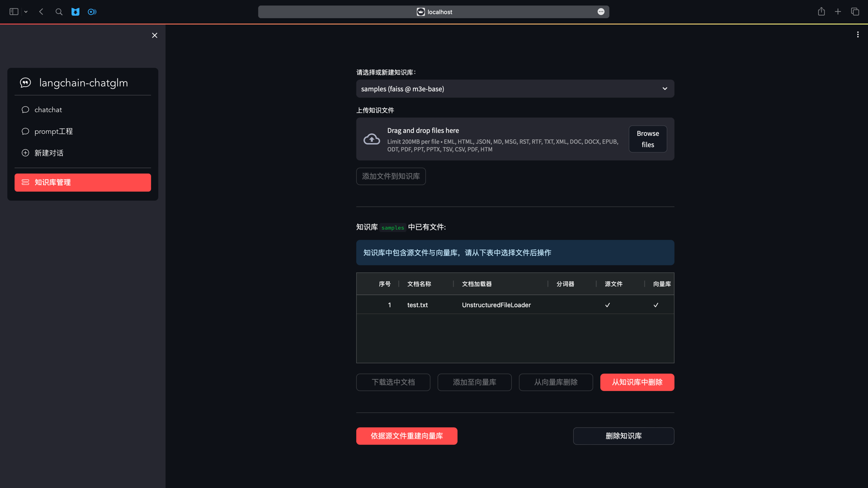Click 依据源文件重建向量库 button

(406, 436)
